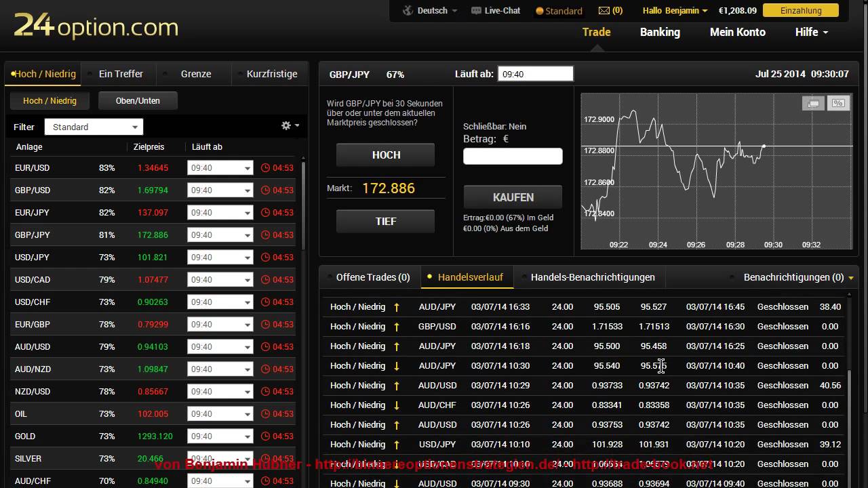
Task: Switch to the Kurzfristige tab
Action: click(271, 74)
